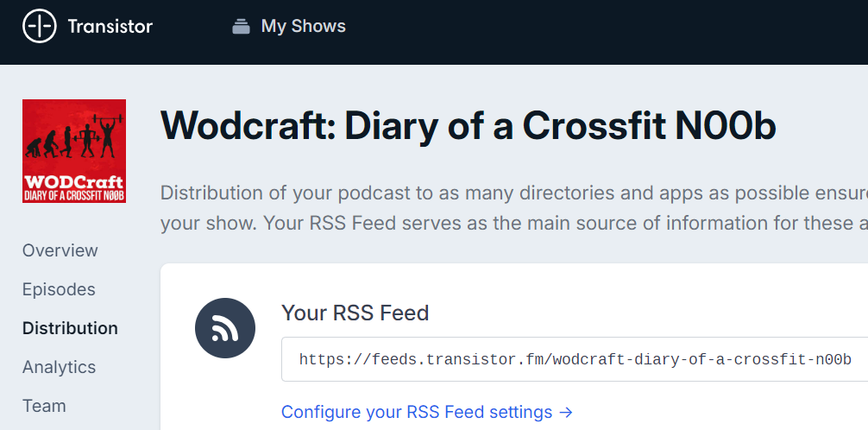Select Distribution in the sidebar
The image size is (868, 430).
pyautogui.click(x=70, y=328)
